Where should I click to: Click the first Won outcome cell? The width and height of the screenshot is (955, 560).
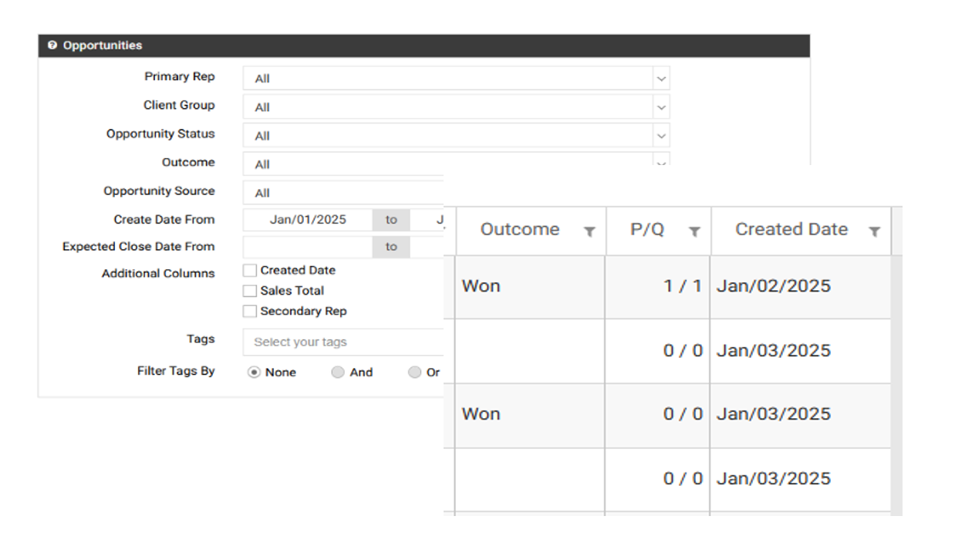pyautogui.click(x=481, y=286)
